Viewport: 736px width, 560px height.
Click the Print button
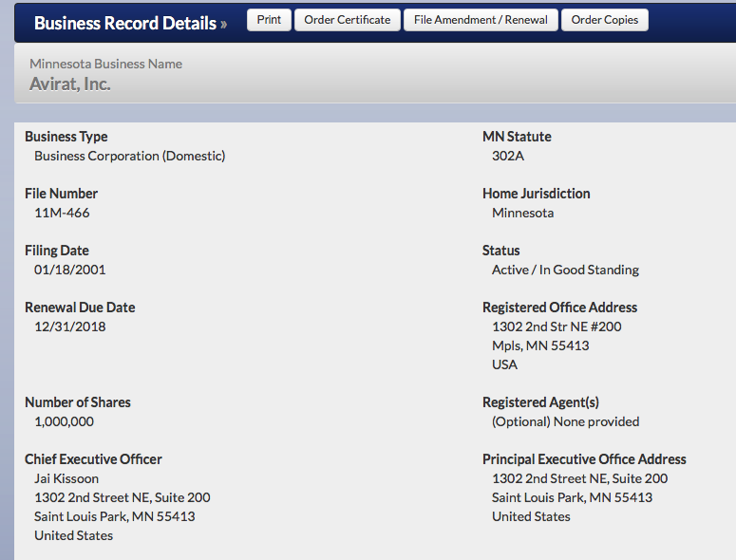(x=269, y=20)
